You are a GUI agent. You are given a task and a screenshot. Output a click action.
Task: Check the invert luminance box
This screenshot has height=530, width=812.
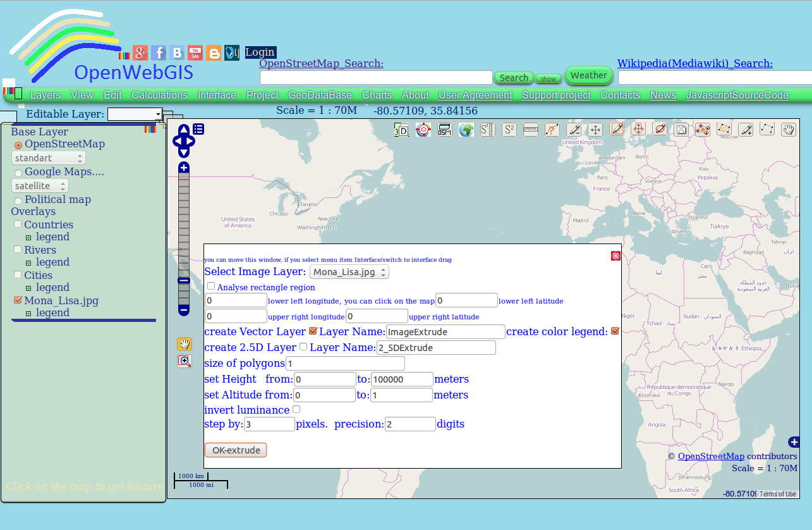(296, 409)
